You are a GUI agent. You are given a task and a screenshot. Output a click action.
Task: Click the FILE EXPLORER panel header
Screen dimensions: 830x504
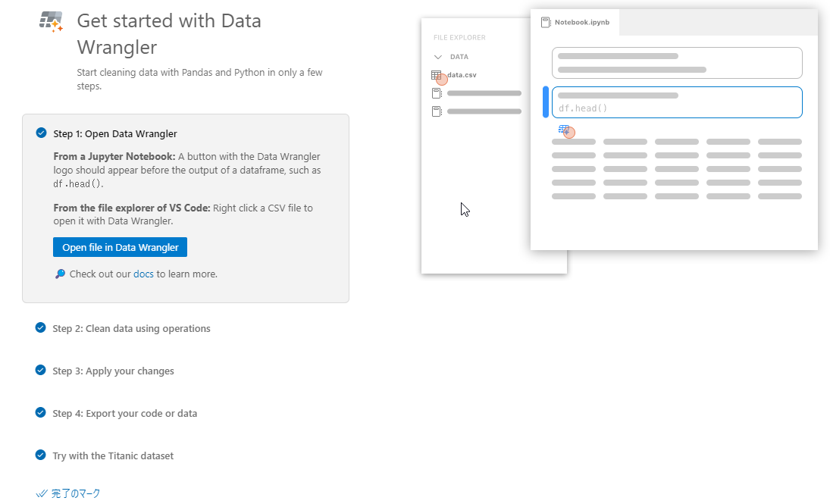pos(458,36)
